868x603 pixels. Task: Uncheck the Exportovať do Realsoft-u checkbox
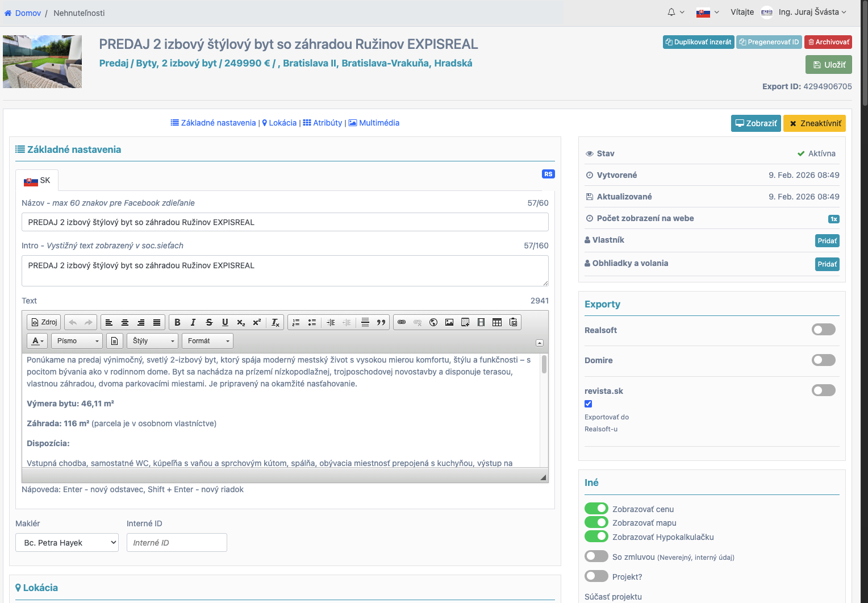coord(589,404)
